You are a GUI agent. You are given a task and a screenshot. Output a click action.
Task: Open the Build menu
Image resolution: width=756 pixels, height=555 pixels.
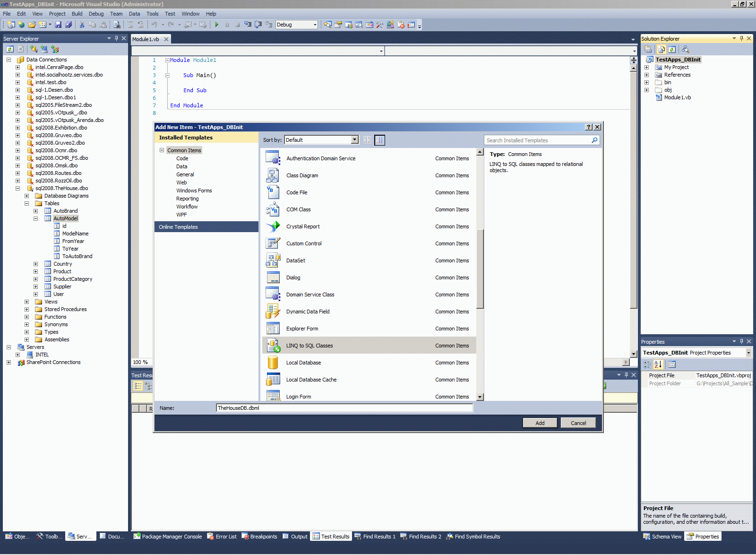click(77, 14)
